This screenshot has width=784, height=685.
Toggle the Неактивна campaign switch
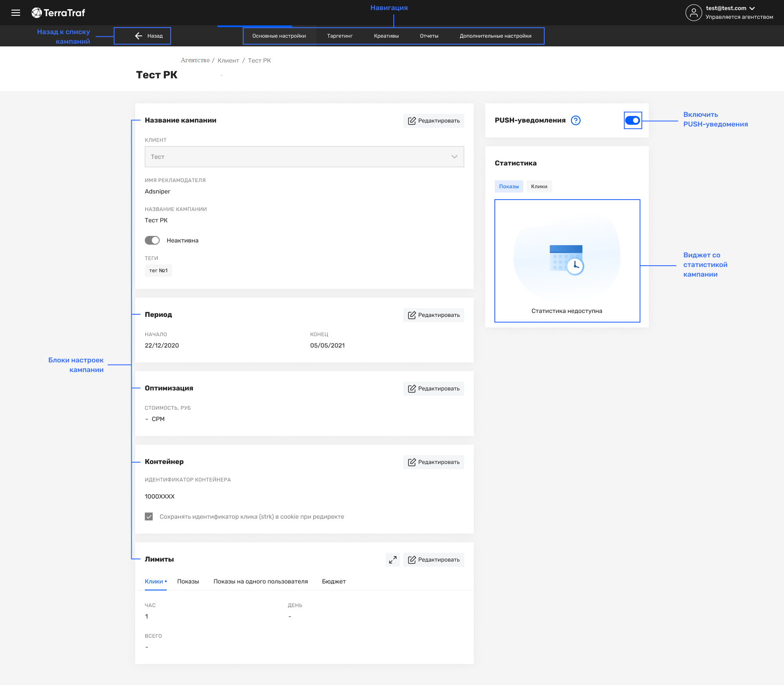152,240
